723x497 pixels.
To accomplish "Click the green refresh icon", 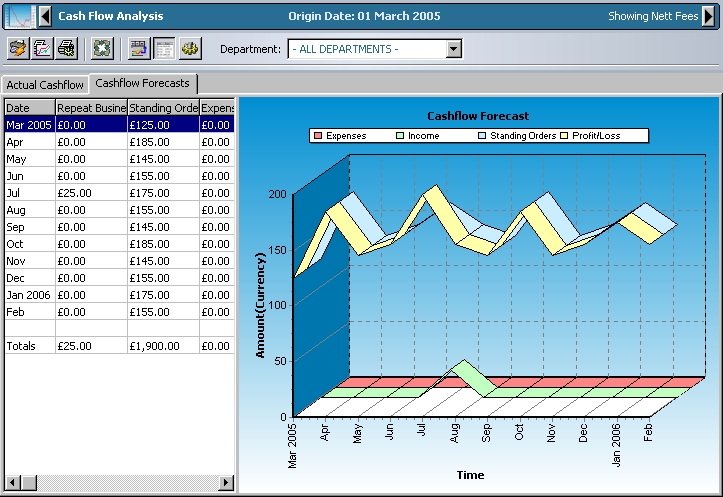I will pos(101,48).
